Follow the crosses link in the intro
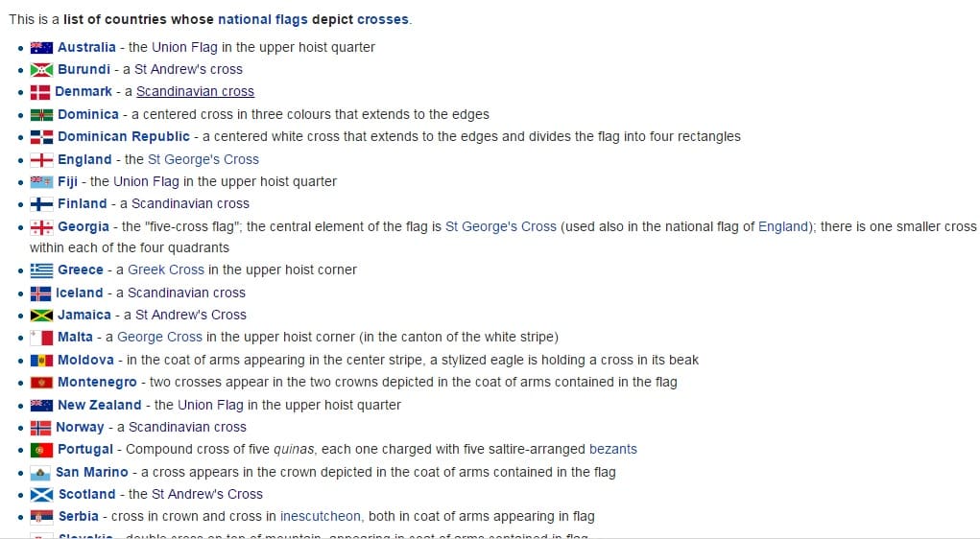The height and width of the screenshot is (539, 980). click(x=383, y=19)
